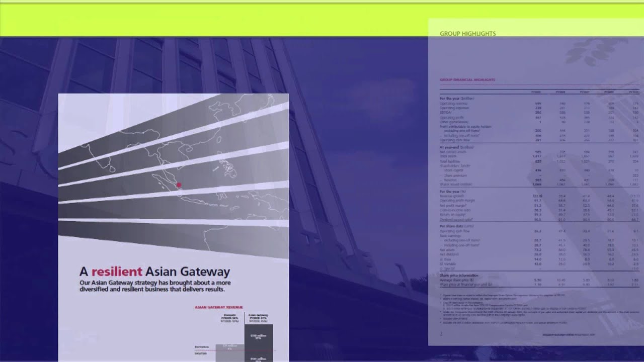The width and height of the screenshot is (644, 362).
Task: Click the 'ASIAN GATEWAY REVENUE' chart title
Action: (x=219, y=307)
